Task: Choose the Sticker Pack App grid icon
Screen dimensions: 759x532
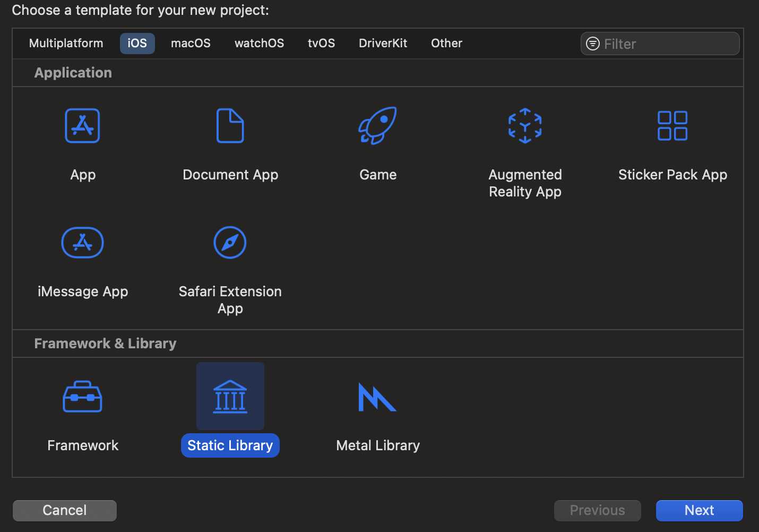Action: pyautogui.click(x=672, y=126)
